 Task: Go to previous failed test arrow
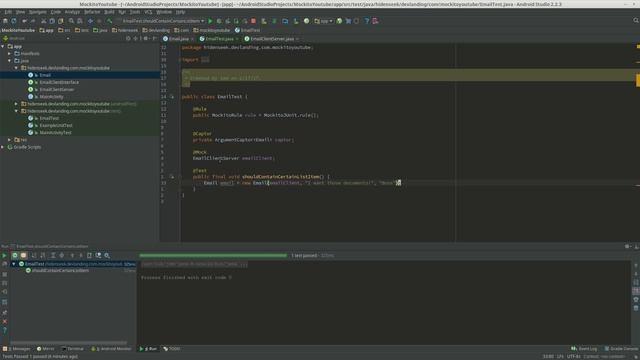click(72, 256)
